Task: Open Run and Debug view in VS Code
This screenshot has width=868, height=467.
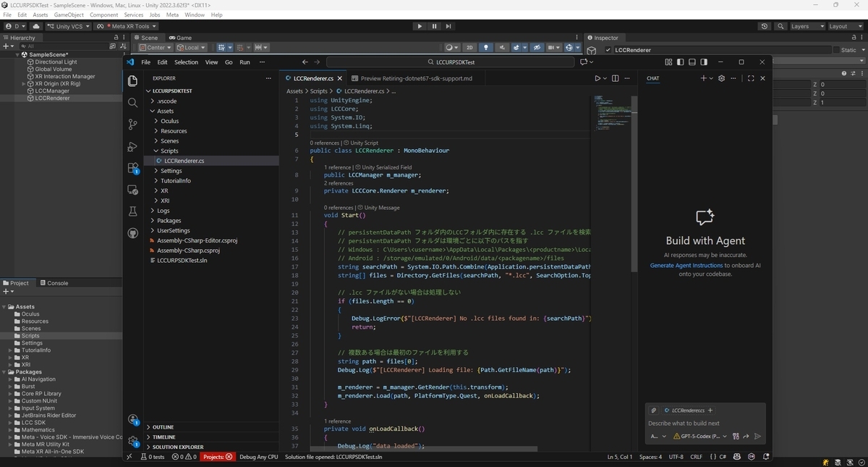Action: (x=132, y=146)
